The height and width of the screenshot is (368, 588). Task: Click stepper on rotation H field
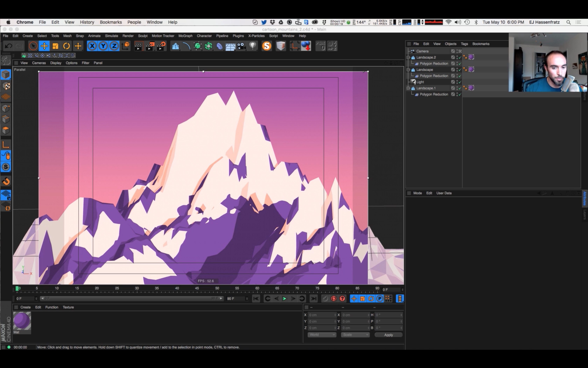401,315
